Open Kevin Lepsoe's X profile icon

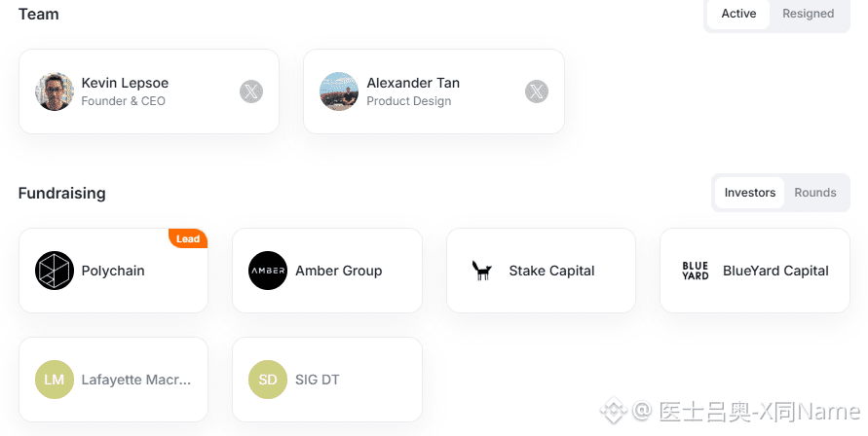[x=251, y=91]
